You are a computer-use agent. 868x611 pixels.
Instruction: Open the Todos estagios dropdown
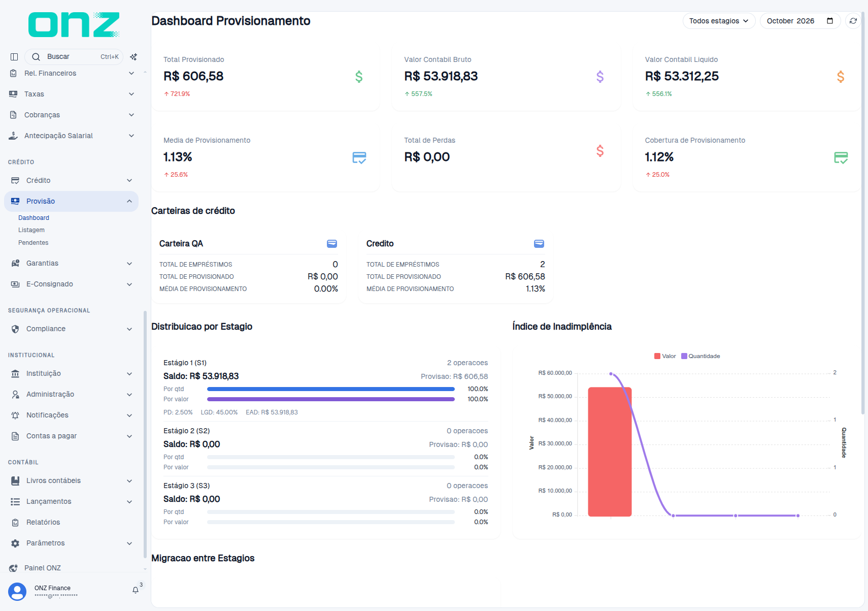(719, 21)
